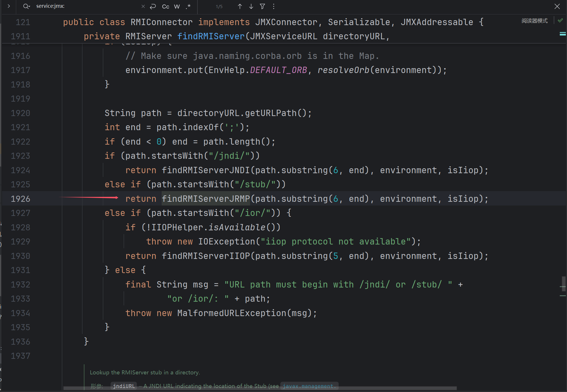567x392 pixels.
Task: Go to next occurrence arrow
Action: coord(251,6)
